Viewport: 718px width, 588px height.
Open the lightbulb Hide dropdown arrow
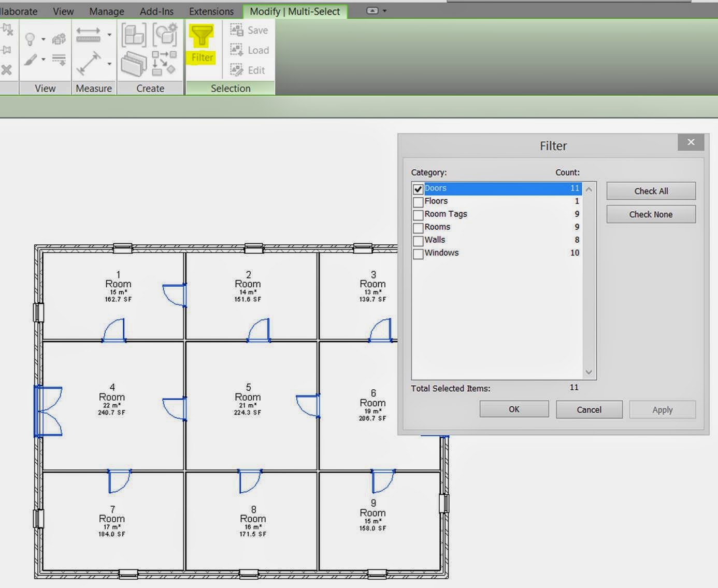[x=44, y=39]
